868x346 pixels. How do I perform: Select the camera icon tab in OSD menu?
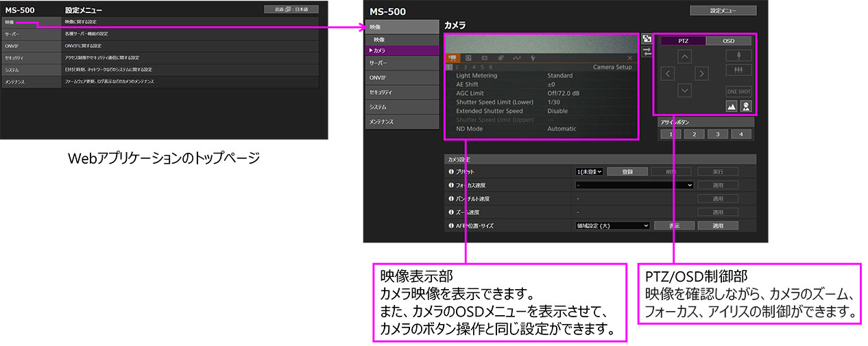(452, 58)
